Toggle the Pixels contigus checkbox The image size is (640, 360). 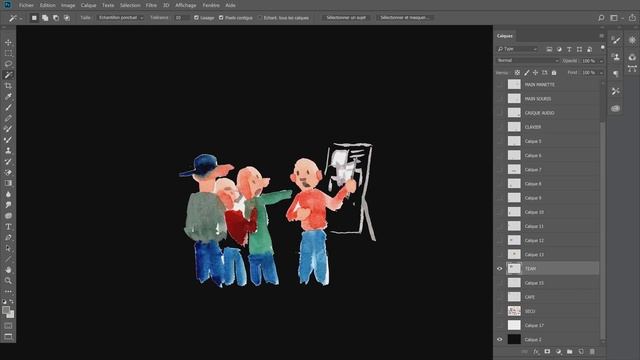(x=221, y=18)
